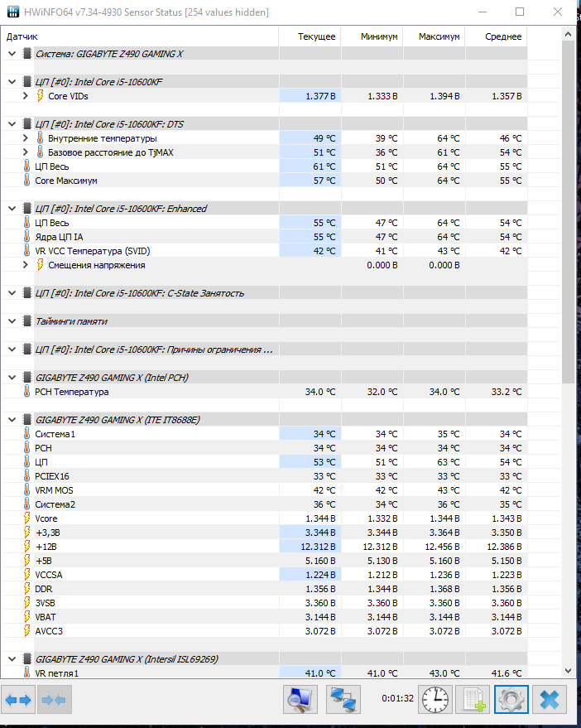Close sensors with the blue X icon

[x=550, y=700]
